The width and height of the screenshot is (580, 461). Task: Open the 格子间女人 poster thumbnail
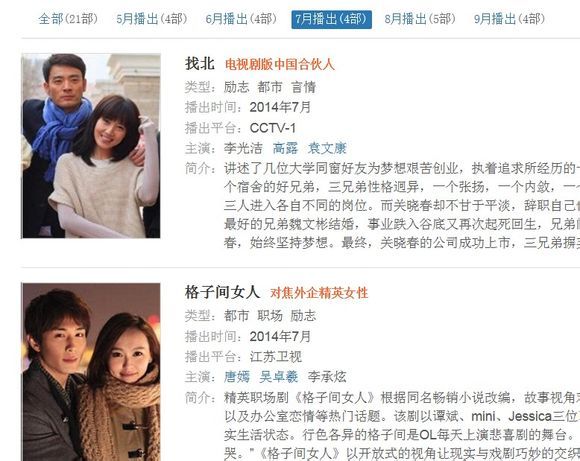(x=91, y=372)
